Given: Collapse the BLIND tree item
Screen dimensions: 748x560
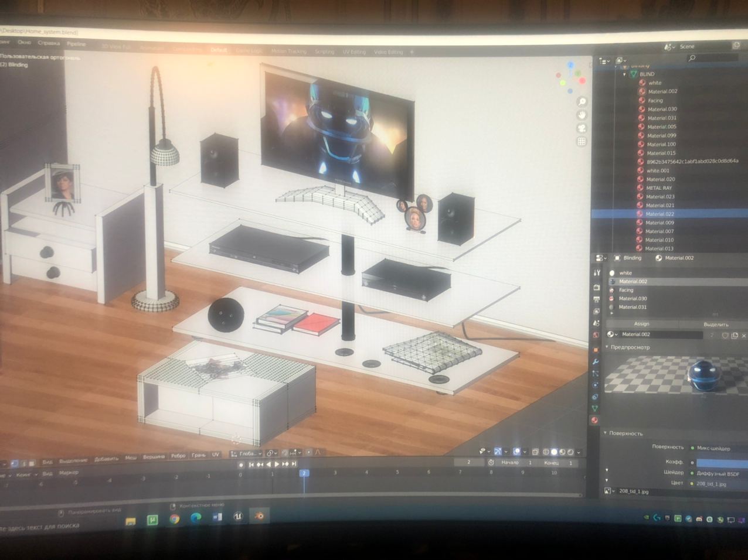Looking at the screenshot, I should 625,74.
